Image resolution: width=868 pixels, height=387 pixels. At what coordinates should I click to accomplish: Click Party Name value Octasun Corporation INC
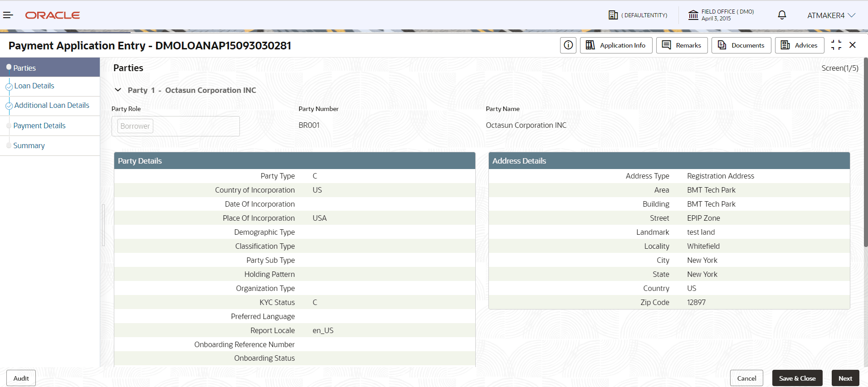(x=526, y=125)
